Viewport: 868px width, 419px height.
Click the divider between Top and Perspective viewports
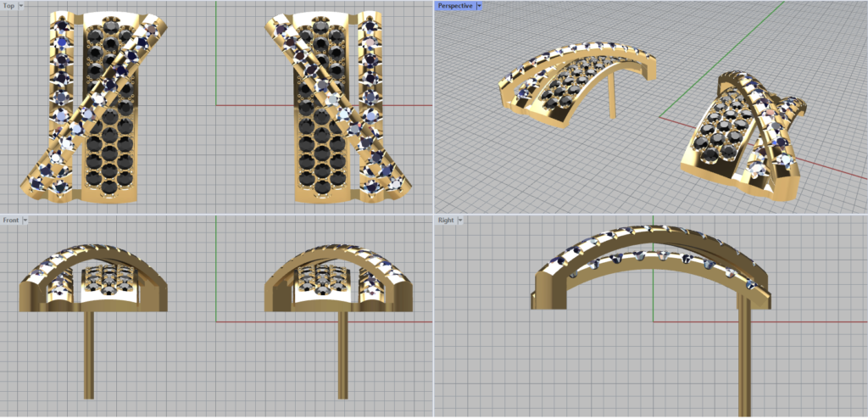coord(433,106)
